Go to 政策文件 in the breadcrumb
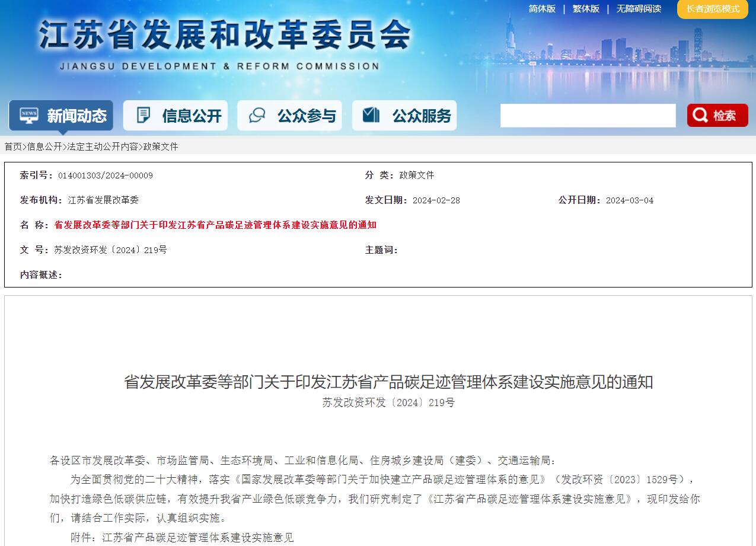The width and height of the screenshot is (756, 546). 161,146
